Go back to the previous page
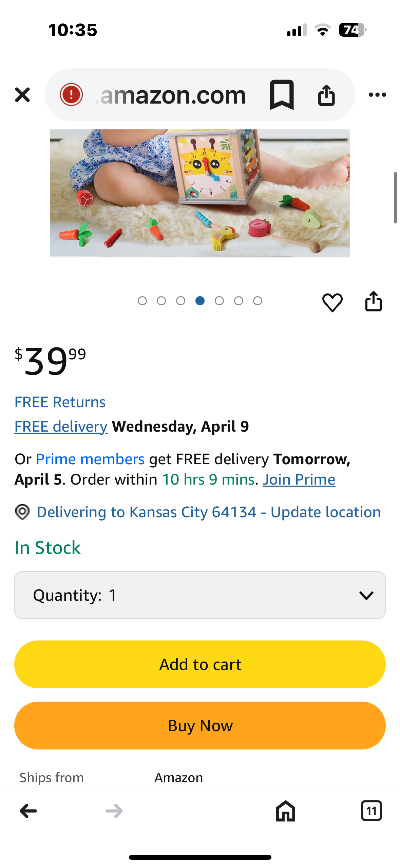This screenshot has height=868, width=400. click(x=28, y=811)
